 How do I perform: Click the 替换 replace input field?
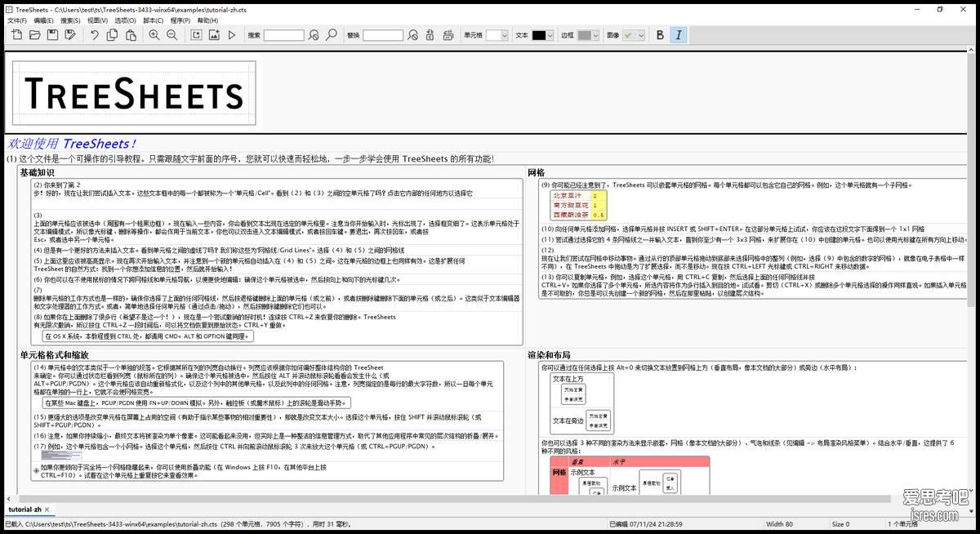382,35
